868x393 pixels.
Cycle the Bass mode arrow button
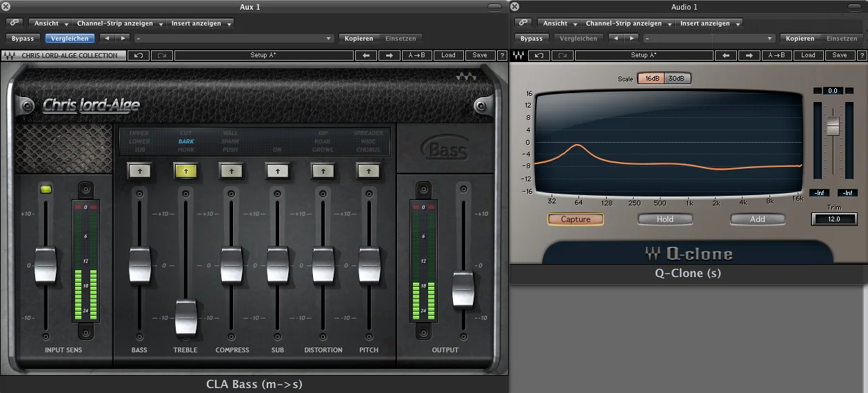[x=139, y=170]
